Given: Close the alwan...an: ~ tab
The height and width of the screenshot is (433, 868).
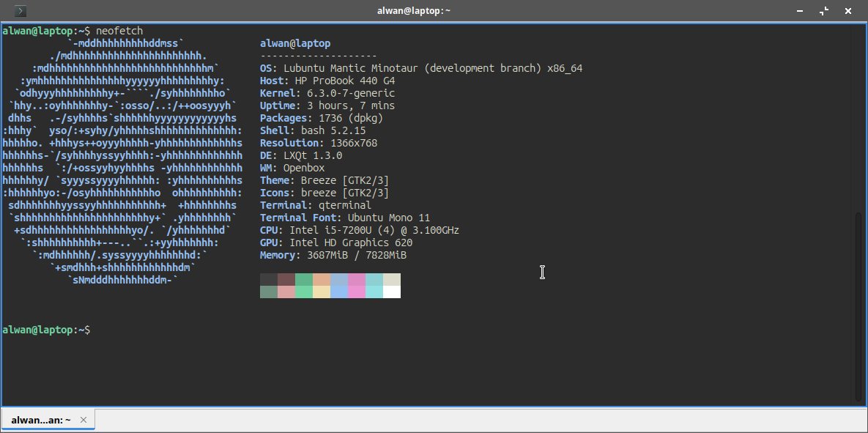Looking at the screenshot, I should pos(84,420).
